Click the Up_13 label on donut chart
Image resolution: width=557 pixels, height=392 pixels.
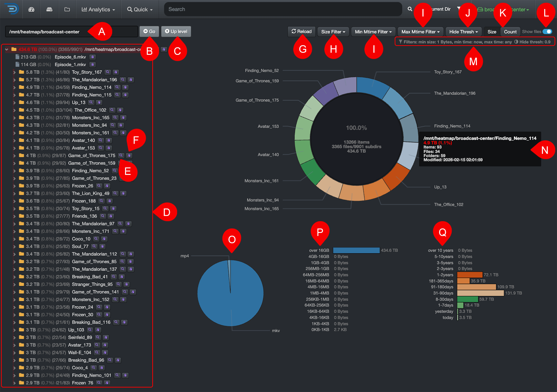click(x=440, y=187)
